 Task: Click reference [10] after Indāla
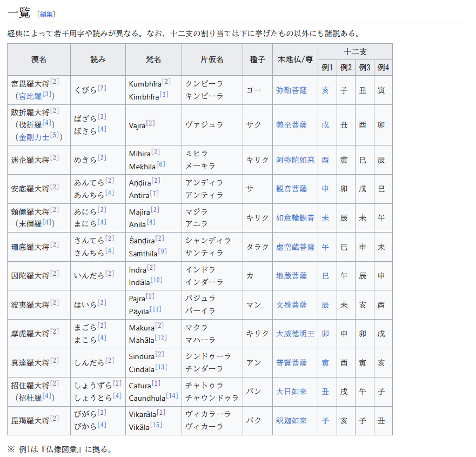coord(157,280)
